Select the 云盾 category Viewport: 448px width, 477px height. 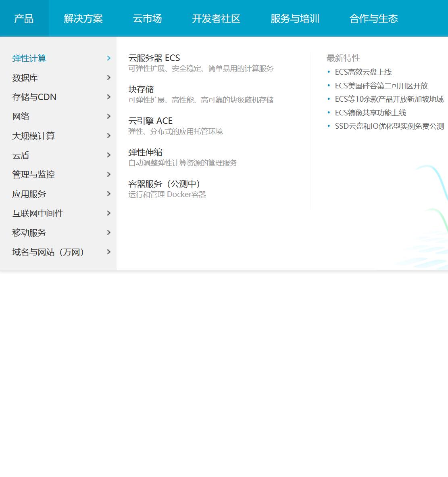[x=21, y=155]
